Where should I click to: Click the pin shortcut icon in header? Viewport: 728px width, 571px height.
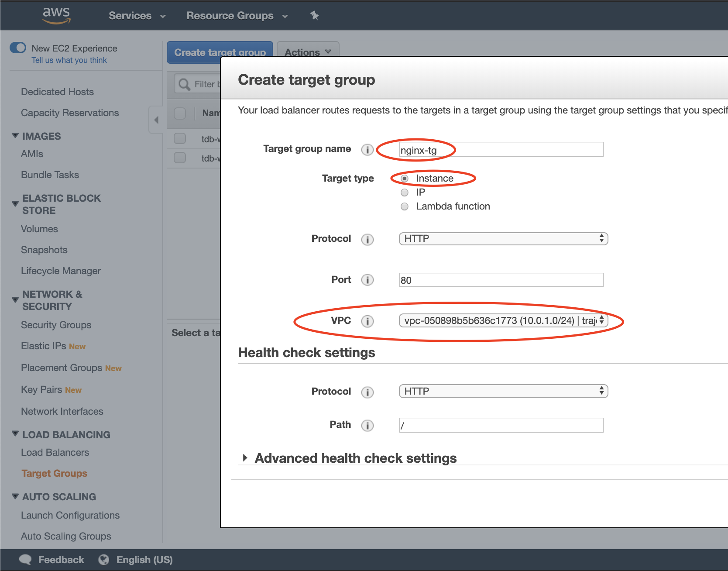point(314,16)
